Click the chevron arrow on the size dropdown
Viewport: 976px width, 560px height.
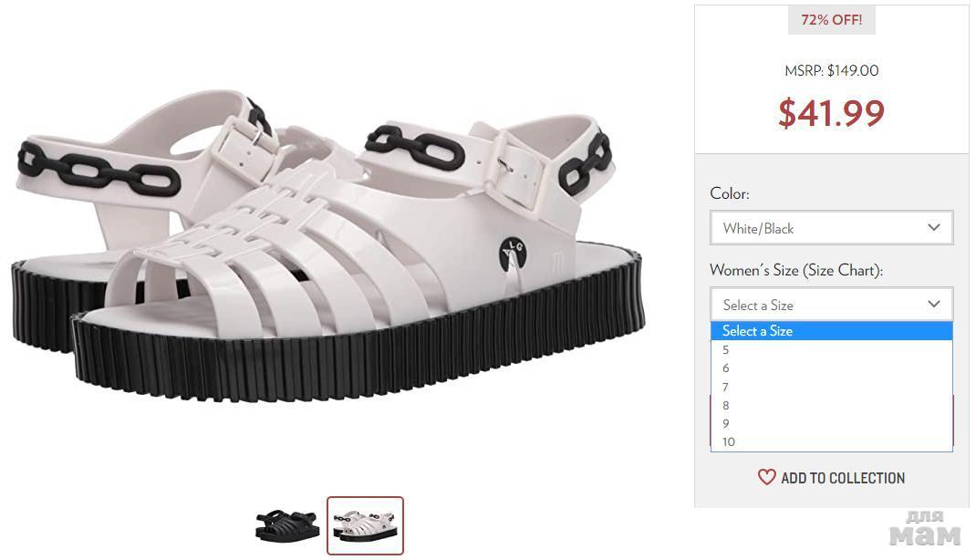(933, 304)
